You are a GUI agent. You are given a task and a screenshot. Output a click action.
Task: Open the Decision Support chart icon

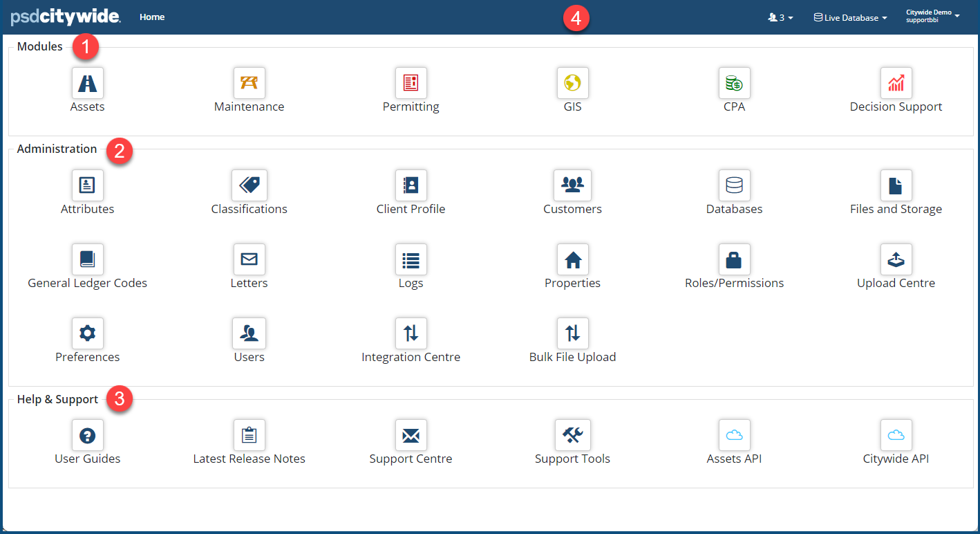pos(896,83)
